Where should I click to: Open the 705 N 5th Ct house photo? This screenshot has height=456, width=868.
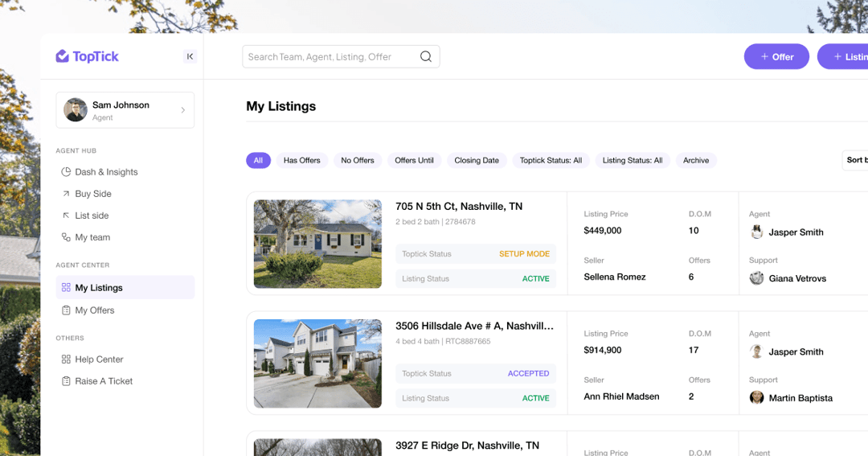tap(317, 244)
